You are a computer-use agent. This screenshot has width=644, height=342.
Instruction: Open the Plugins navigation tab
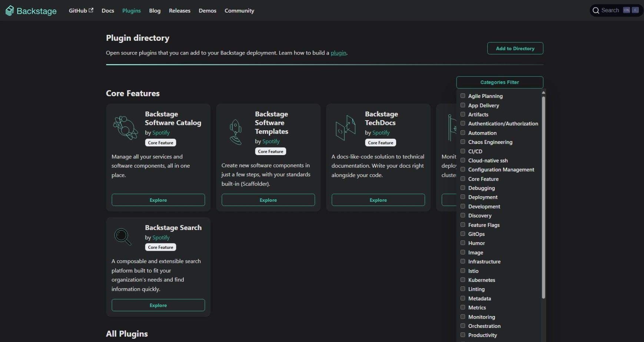pos(132,11)
